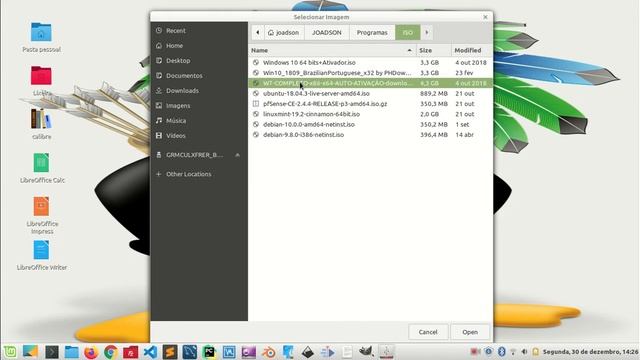Open the blue file manager taskbar icon
640x360 pixels.
[x=71, y=352]
